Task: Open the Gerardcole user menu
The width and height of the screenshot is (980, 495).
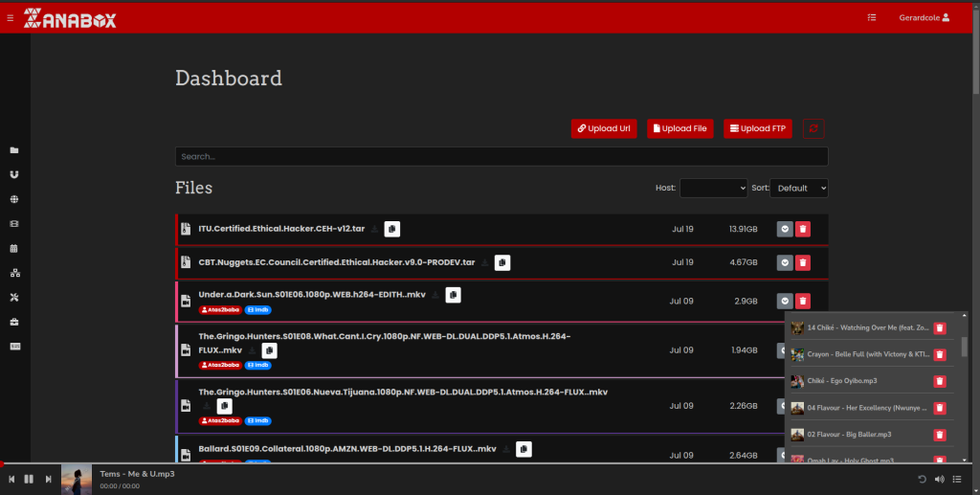Action: click(x=924, y=17)
